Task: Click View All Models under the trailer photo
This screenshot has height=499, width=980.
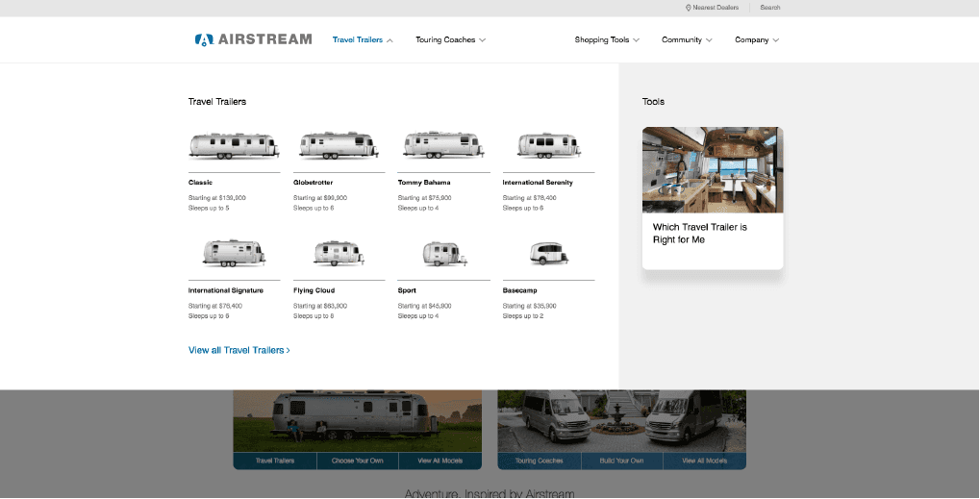Action: pyautogui.click(x=440, y=461)
